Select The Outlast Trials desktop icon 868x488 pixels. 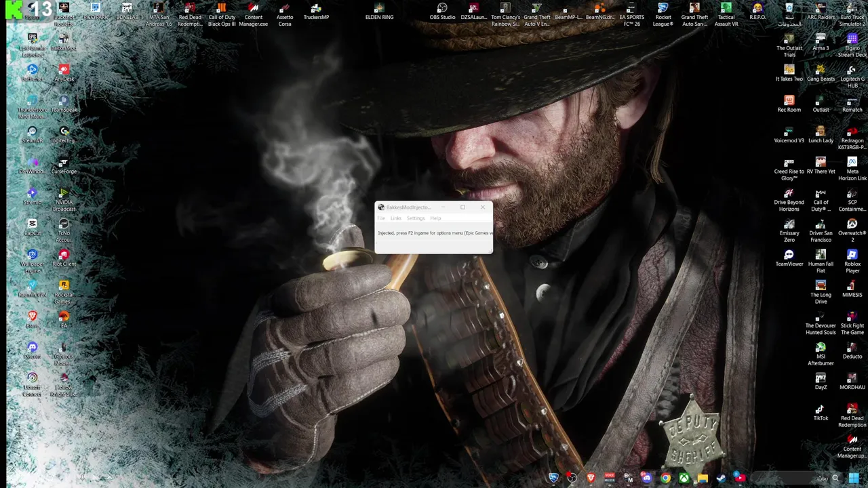coord(789,45)
